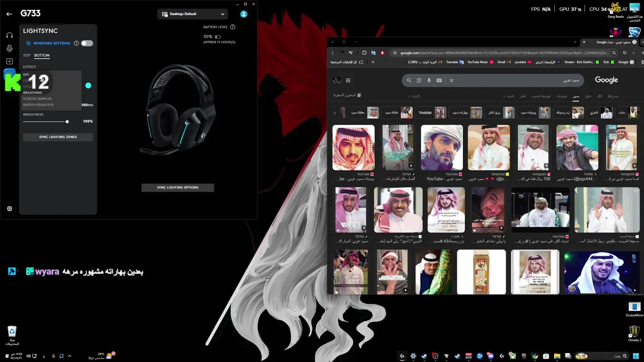Choose SCREEN SAMPLER effect option
644x362 pixels.
pos(37,99)
